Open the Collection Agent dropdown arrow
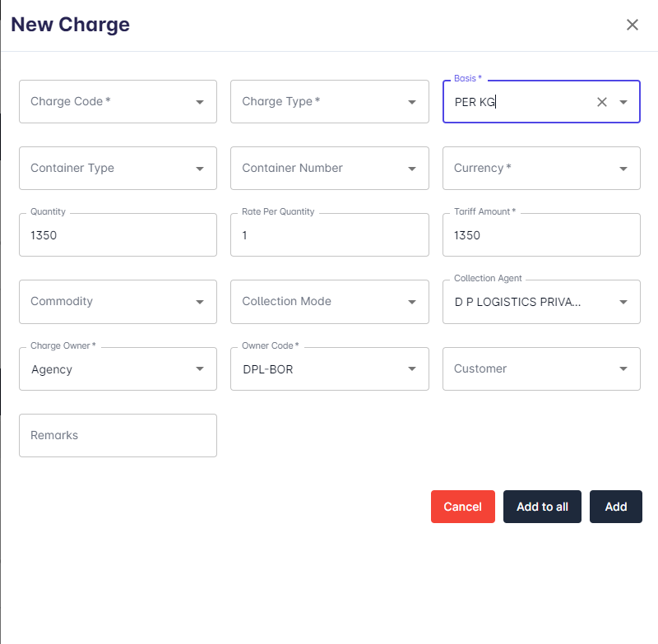The height and width of the screenshot is (644, 658). pos(623,302)
